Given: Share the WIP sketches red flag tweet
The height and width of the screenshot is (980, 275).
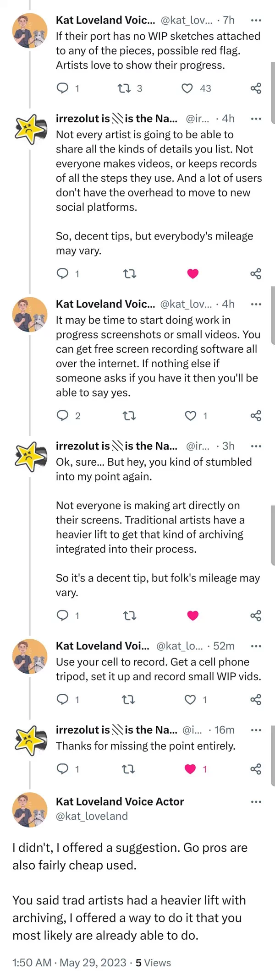Looking at the screenshot, I should pos(256,88).
